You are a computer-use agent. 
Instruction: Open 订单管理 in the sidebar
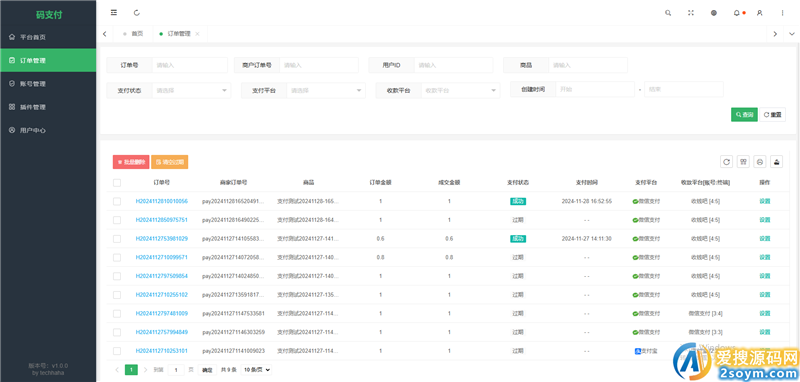[x=48, y=60]
